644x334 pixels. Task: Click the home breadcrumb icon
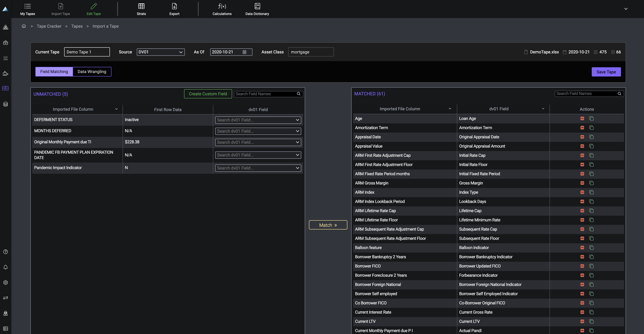24,26
